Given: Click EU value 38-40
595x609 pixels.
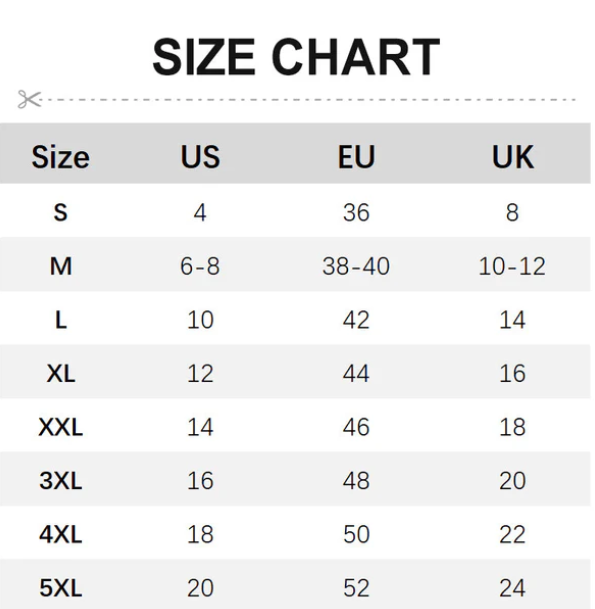Looking at the screenshot, I should pyautogui.click(x=356, y=266).
